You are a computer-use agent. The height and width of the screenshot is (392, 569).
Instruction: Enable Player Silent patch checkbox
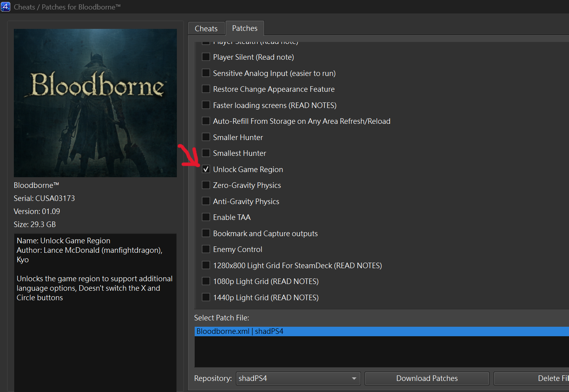click(x=206, y=57)
